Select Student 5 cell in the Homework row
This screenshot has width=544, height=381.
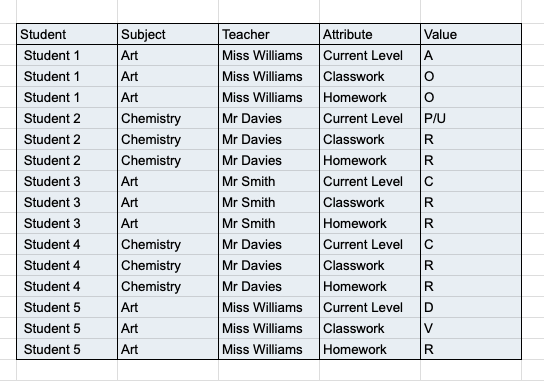click(67, 349)
